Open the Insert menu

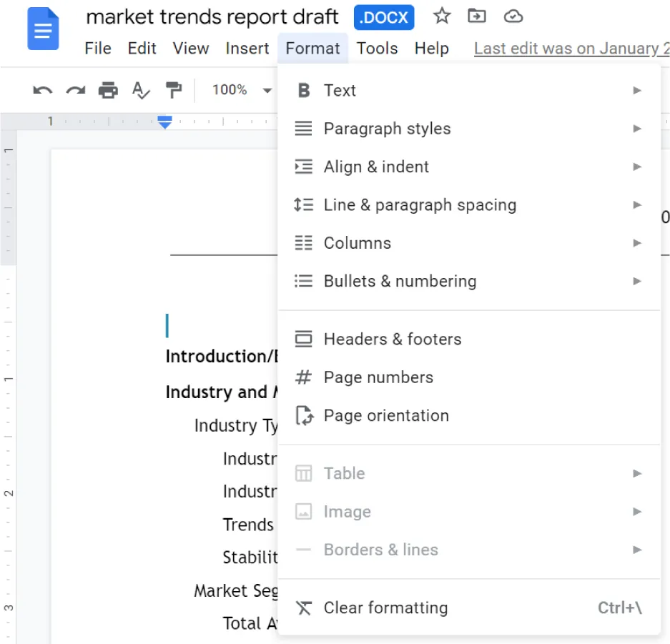[247, 48]
